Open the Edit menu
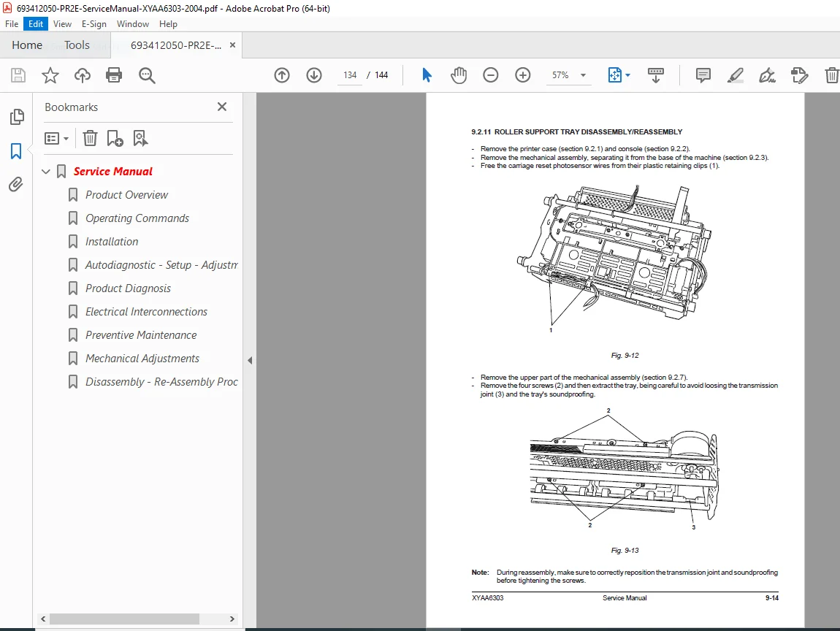Viewport: 840px width, 631px height. click(x=36, y=24)
